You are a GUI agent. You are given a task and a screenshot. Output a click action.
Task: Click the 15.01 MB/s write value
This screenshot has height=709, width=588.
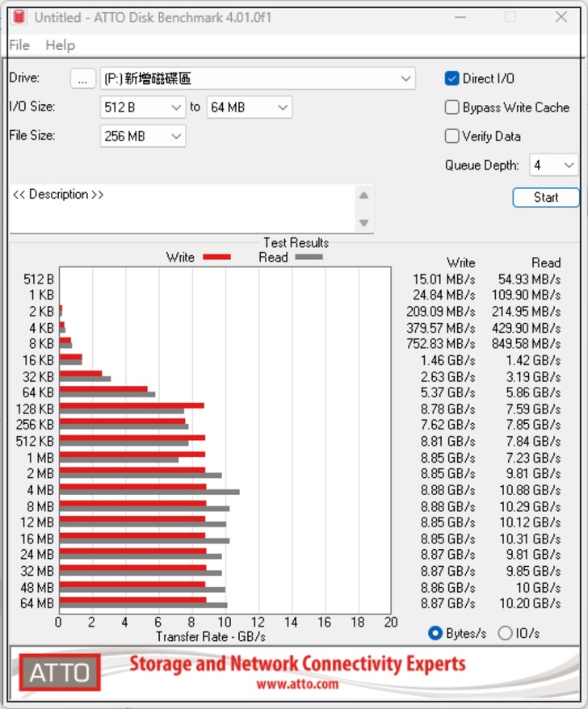[443, 279]
